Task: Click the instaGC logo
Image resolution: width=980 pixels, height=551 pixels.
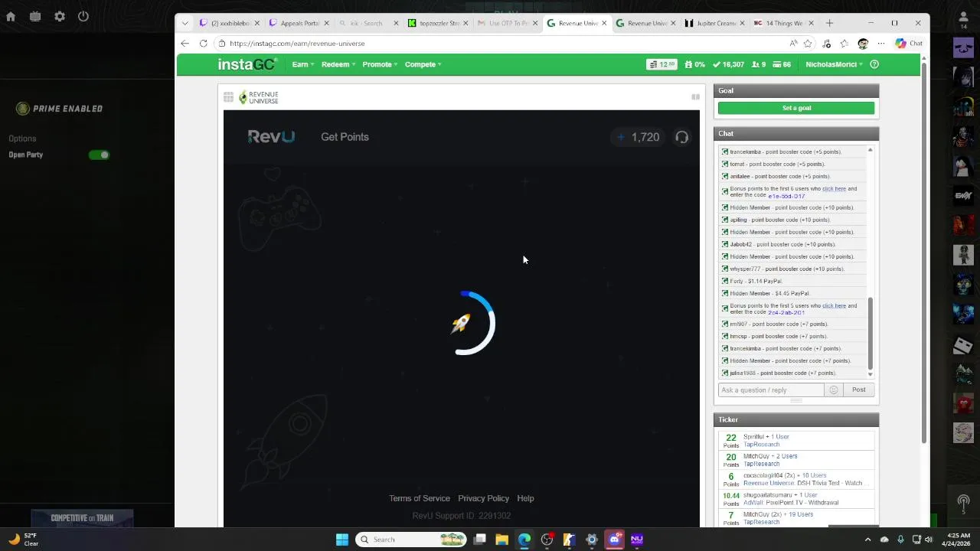Action: 246,64
